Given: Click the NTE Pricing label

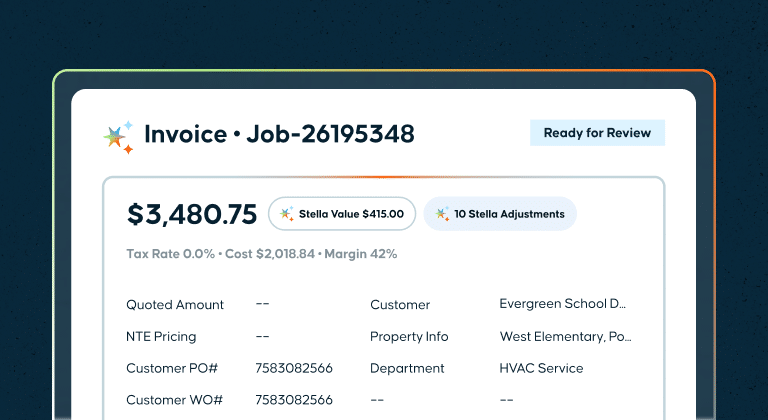Looking at the screenshot, I should coord(161,337).
